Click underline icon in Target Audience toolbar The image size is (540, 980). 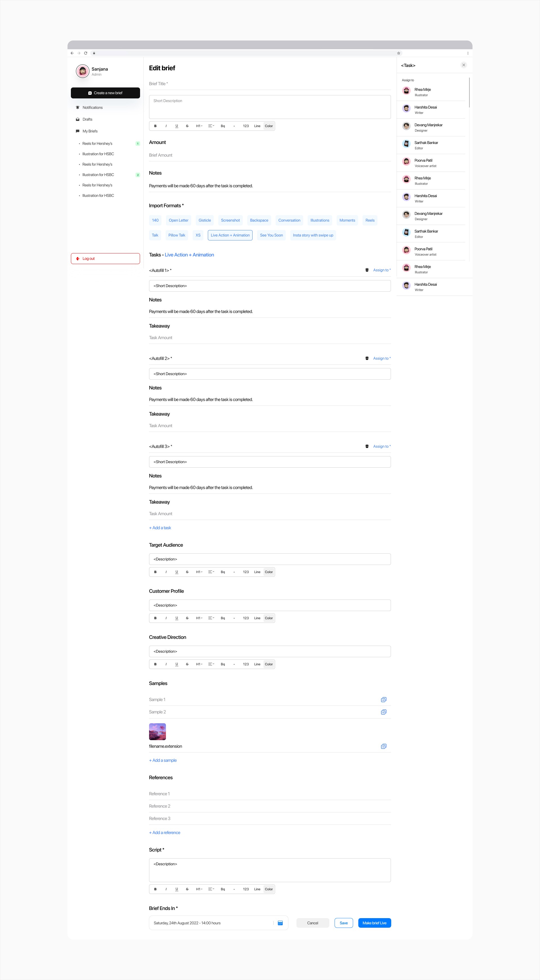[177, 572]
